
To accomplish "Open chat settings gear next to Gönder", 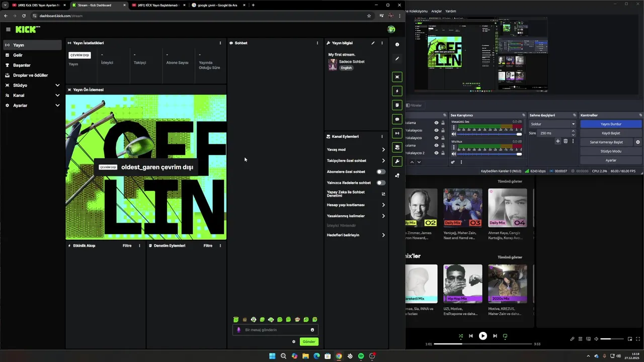I will click(294, 342).
